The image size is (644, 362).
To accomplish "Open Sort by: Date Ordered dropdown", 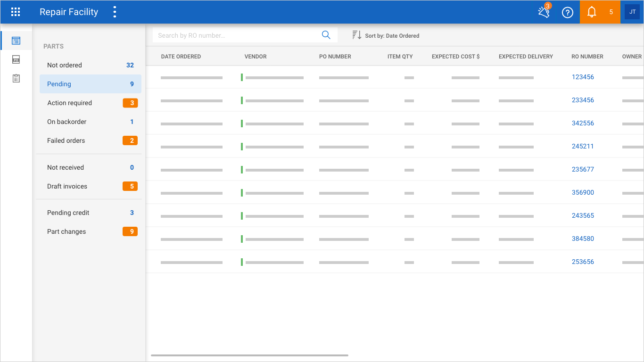I will (x=392, y=36).
